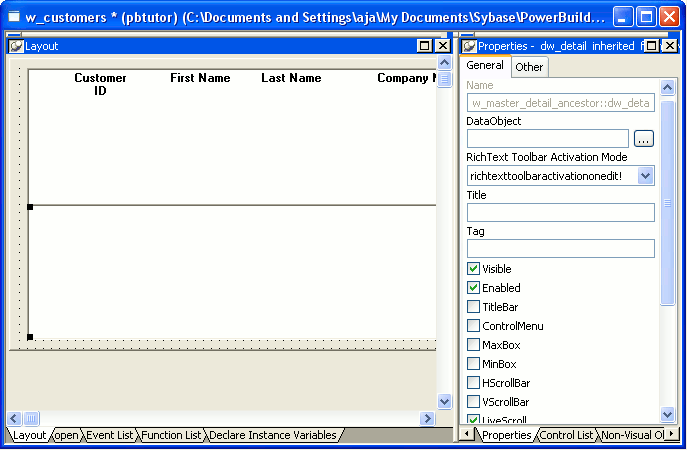Click Layout vertical scrollbar thumb
Viewport: 687px width, 450px height.
444,80
